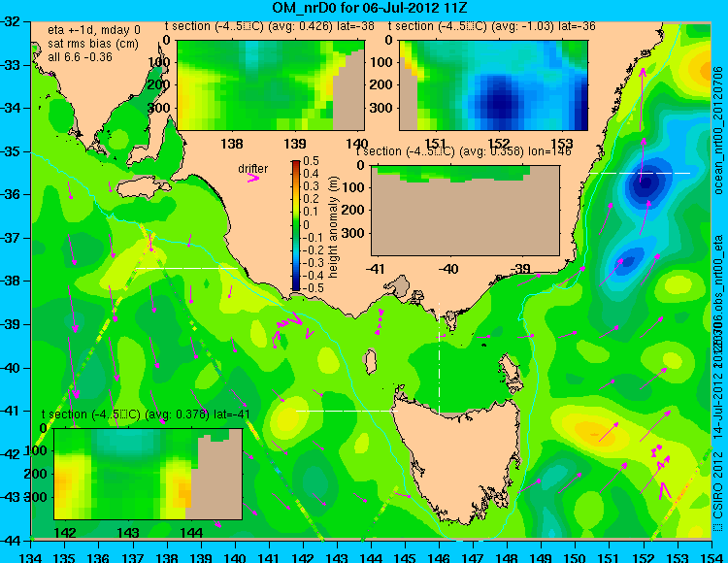
Task: Click the -40 tick under the lon=146 inset
Action: [449, 269]
